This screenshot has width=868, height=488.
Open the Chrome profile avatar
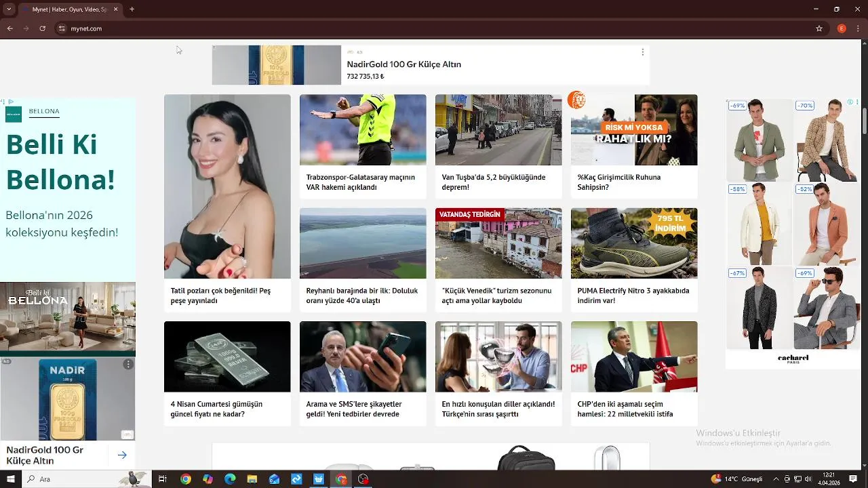[842, 28]
